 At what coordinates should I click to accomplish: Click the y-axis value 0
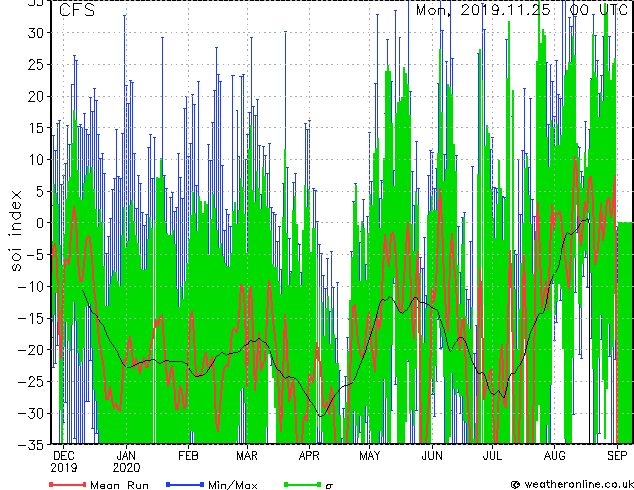click(x=40, y=223)
